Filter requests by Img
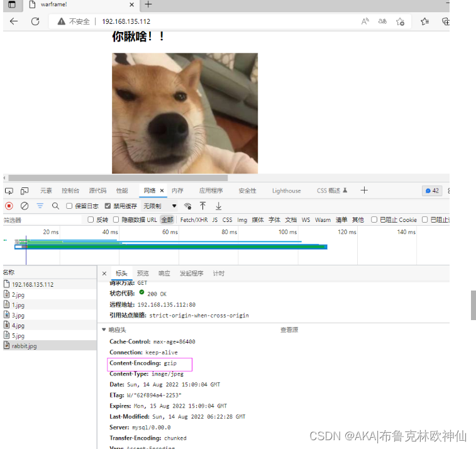This screenshot has width=476, height=449. pyautogui.click(x=242, y=220)
